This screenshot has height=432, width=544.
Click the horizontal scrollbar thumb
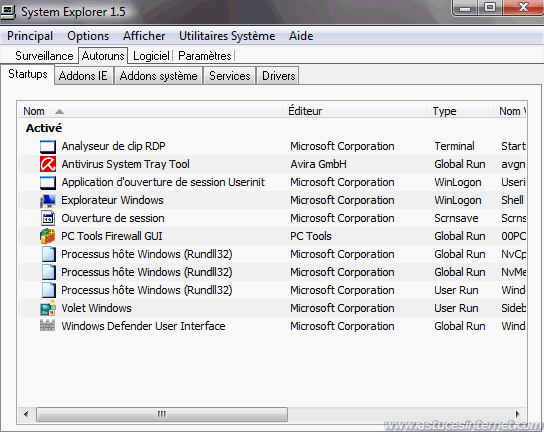click(x=162, y=414)
